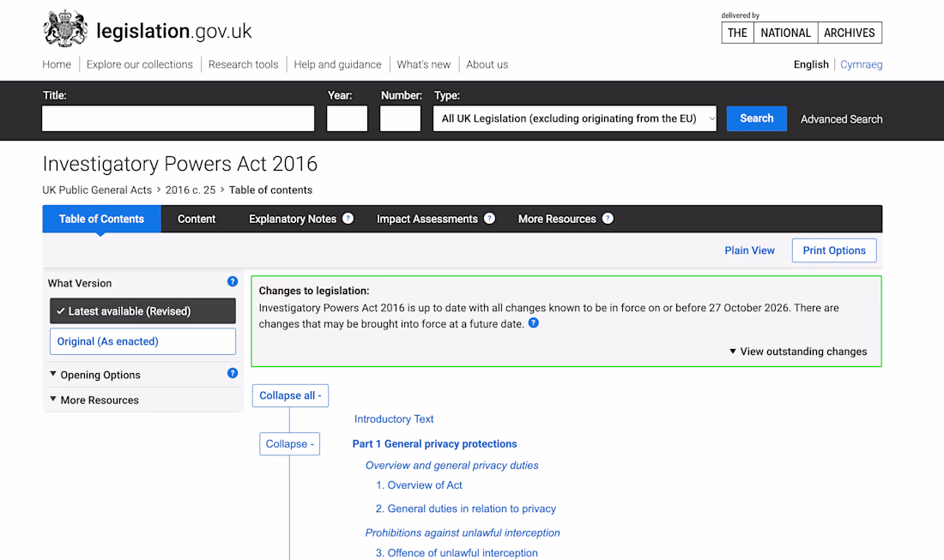Image resolution: width=944 pixels, height=560 pixels.
Task: Switch to Plain View
Action: click(x=749, y=250)
